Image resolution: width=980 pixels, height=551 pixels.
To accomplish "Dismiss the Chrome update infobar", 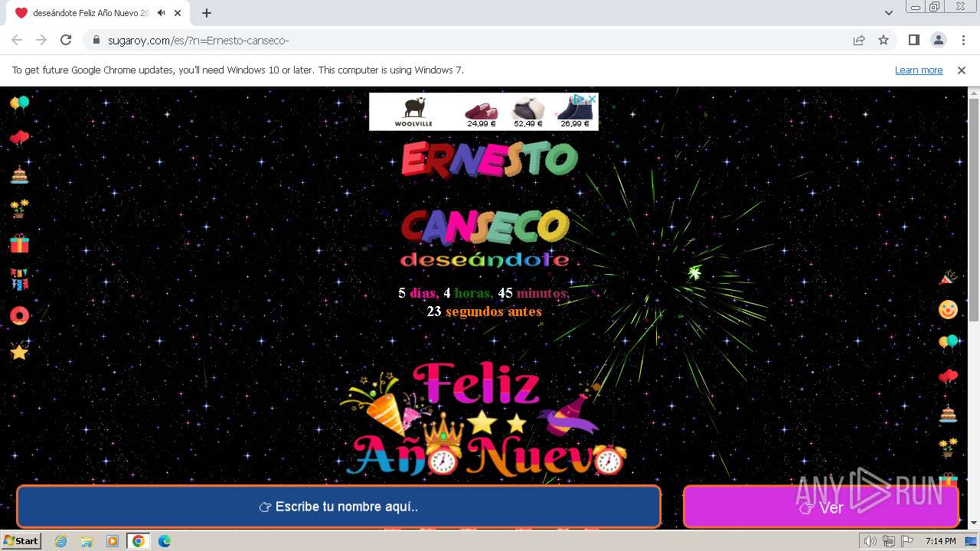I will click(962, 70).
